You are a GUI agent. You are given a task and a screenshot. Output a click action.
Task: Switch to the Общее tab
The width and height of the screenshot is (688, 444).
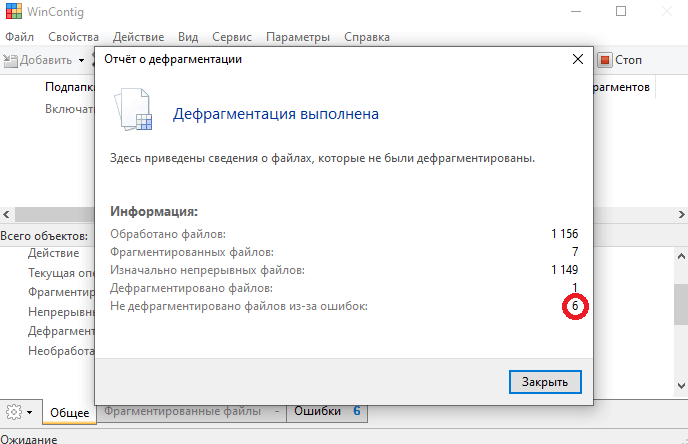point(69,412)
